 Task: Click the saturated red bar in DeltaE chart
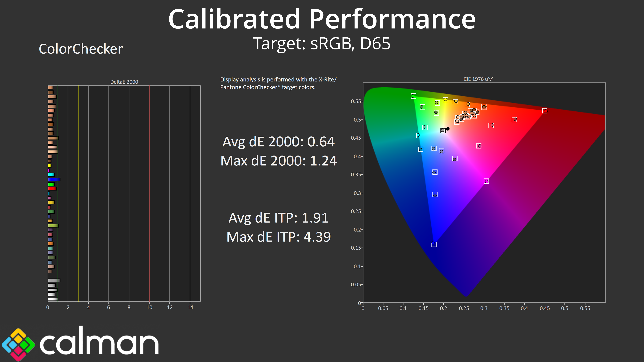(52, 189)
